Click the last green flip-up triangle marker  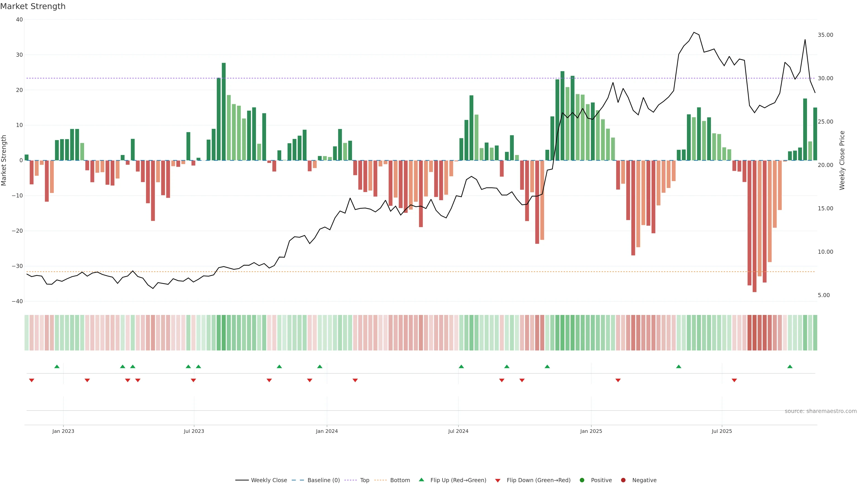[790, 366]
